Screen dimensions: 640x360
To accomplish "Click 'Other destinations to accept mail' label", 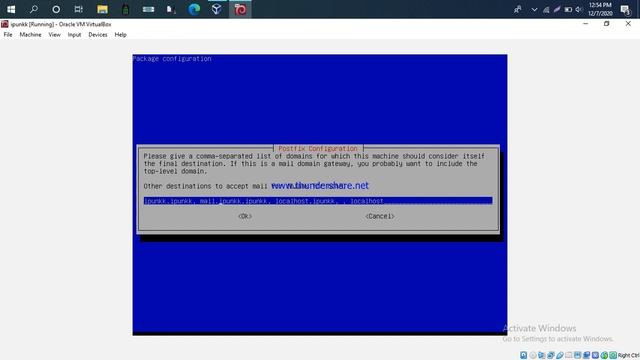I will click(206, 186).
